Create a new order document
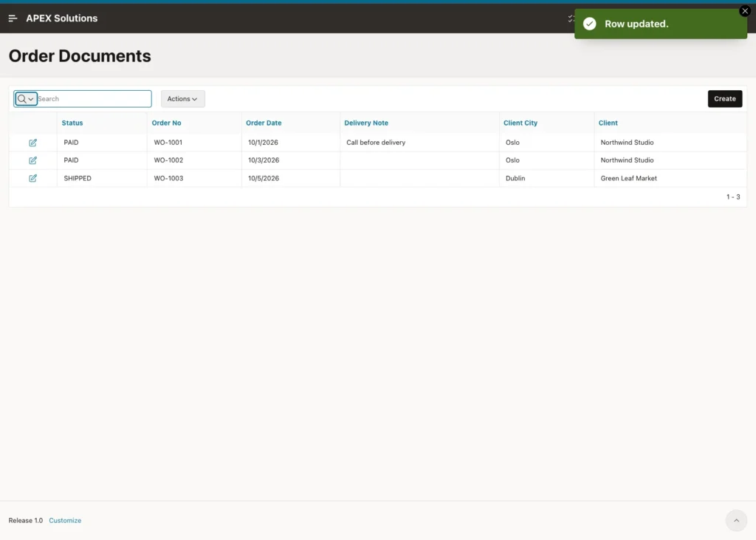The image size is (756, 540). 725,99
